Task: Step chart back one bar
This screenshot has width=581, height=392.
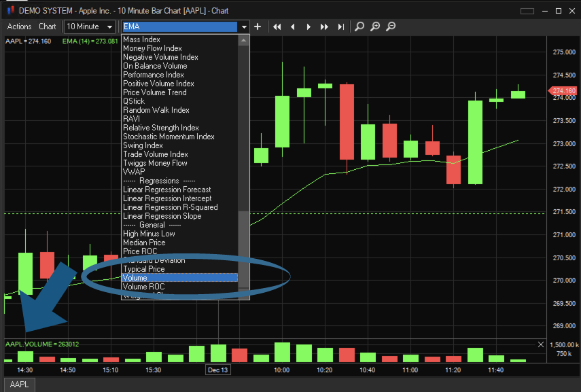Action: coord(293,26)
